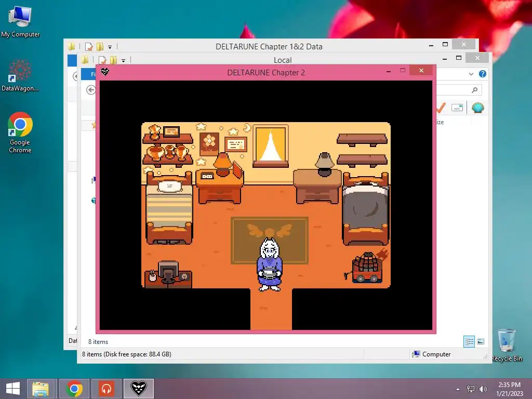Open the My Computer desktop icon
This screenshot has height=399, width=532.
tap(20, 21)
